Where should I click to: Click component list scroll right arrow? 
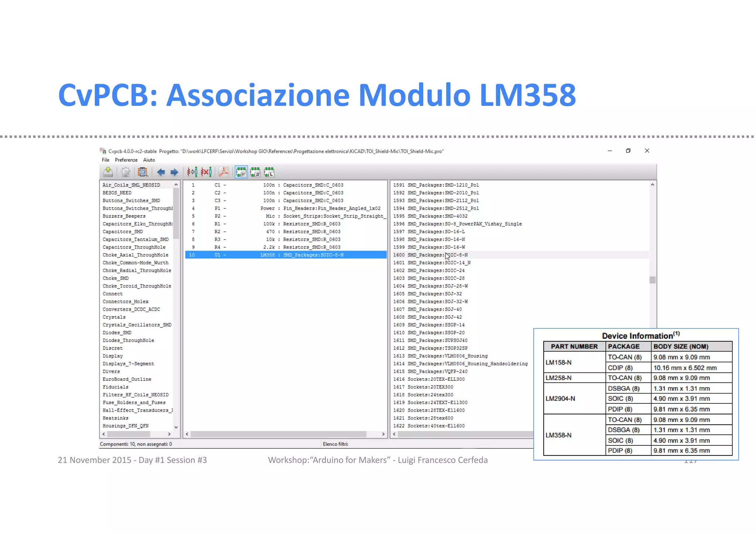coord(383,434)
